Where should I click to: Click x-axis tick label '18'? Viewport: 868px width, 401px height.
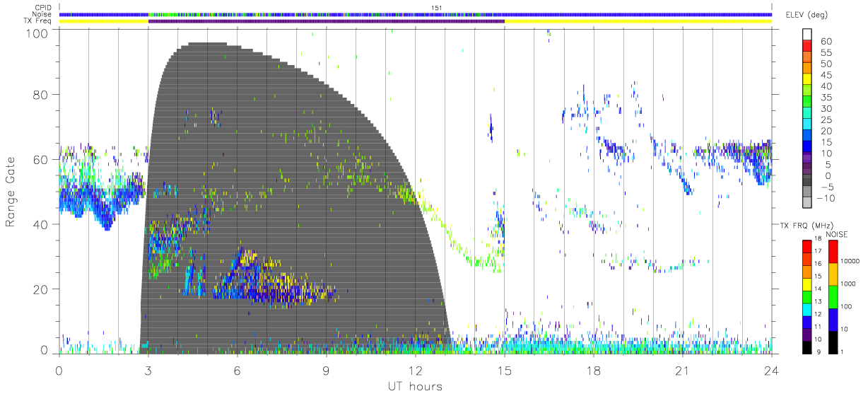(x=593, y=371)
